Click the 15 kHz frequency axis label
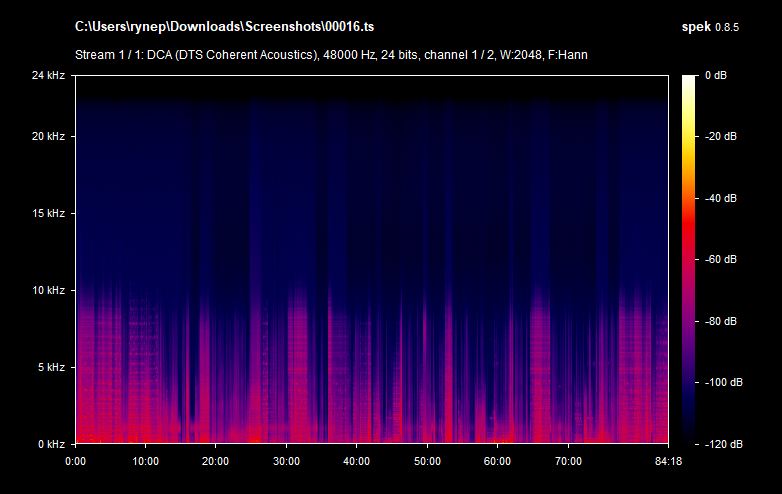782x494 pixels. point(48,213)
